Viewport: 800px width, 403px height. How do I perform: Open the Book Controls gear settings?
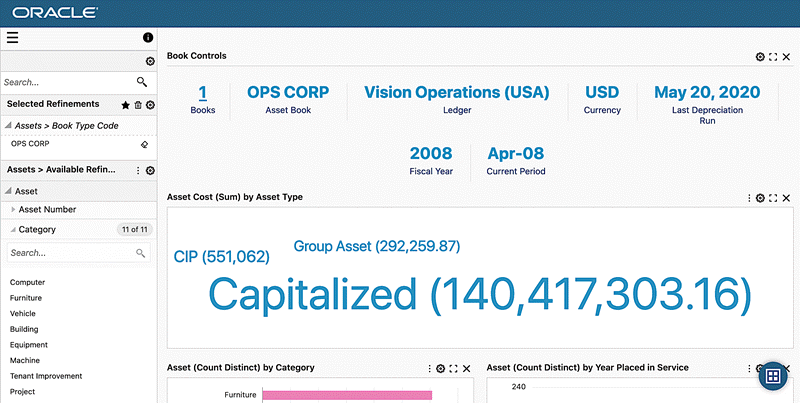click(x=760, y=57)
